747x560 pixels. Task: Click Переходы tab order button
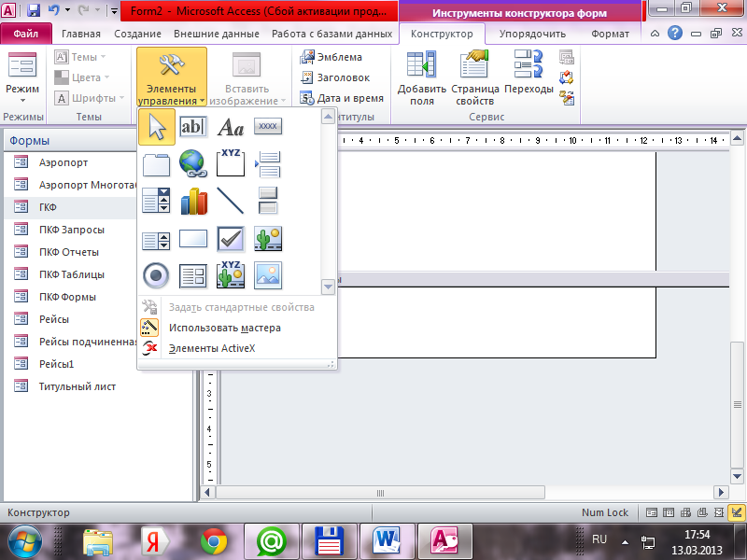(529, 72)
